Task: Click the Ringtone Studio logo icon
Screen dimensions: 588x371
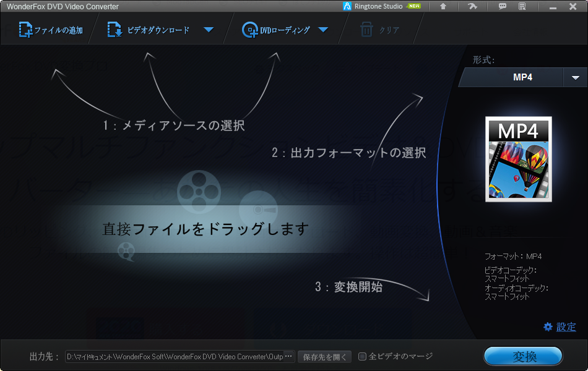Action: pos(347,6)
